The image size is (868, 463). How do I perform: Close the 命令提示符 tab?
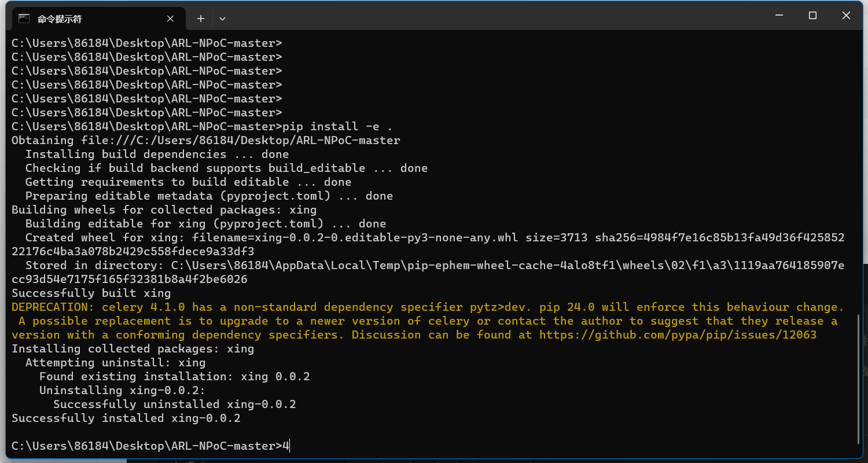click(x=170, y=19)
